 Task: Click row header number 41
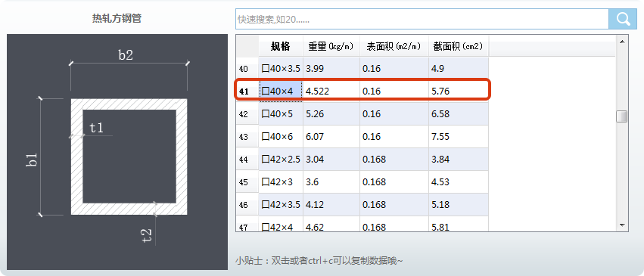[x=247, y=91]
